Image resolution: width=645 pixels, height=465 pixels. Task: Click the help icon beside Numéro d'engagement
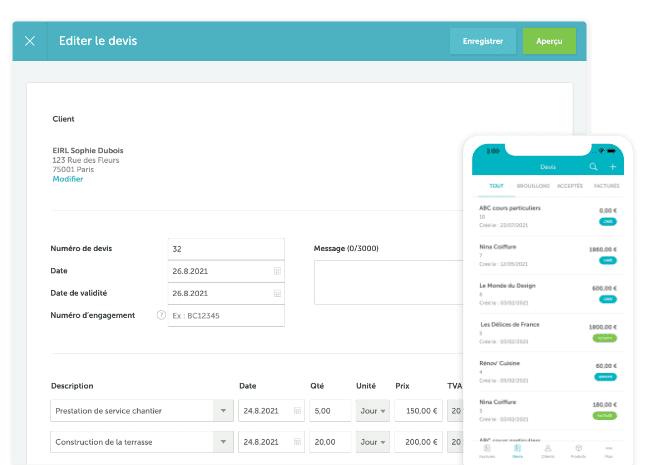pos(161,315)
